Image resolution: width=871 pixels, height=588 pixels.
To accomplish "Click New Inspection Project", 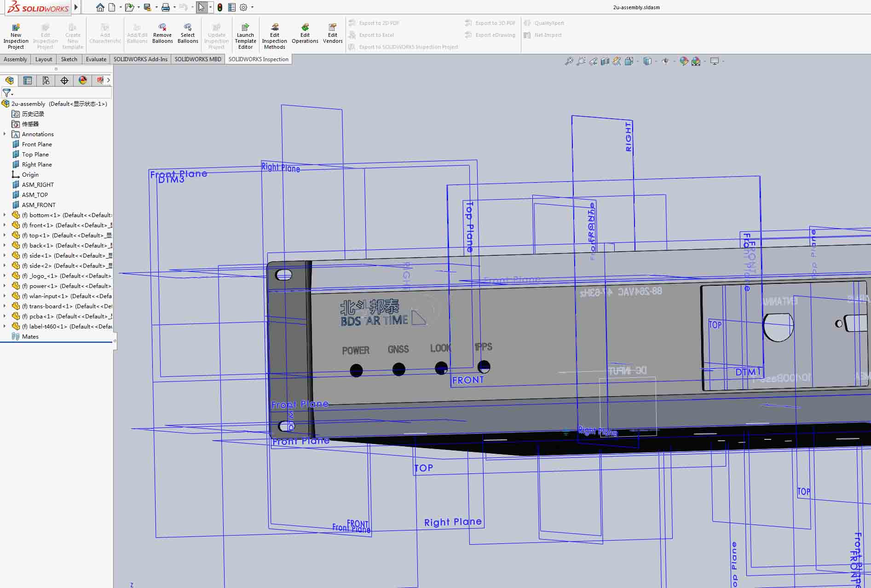I will coord(16,36).
